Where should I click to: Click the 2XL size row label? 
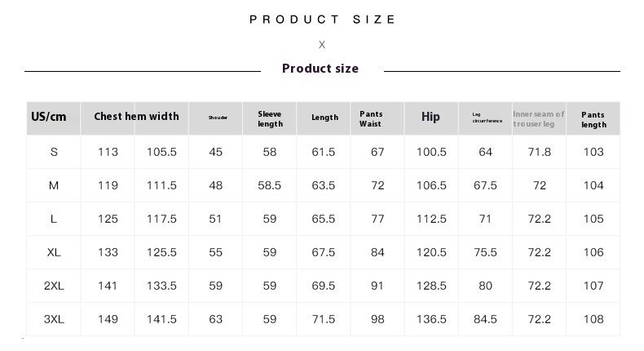pyautogui.click(x=54, y=286)
